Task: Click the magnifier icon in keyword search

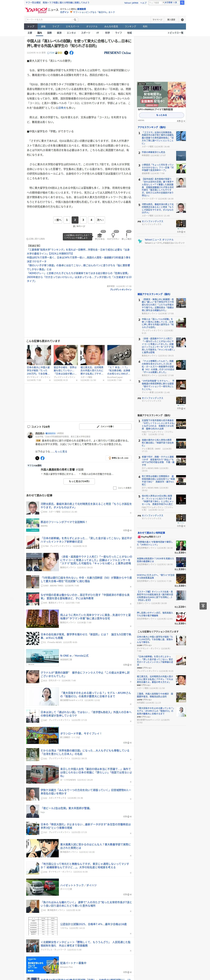Action: pos(75,19)
